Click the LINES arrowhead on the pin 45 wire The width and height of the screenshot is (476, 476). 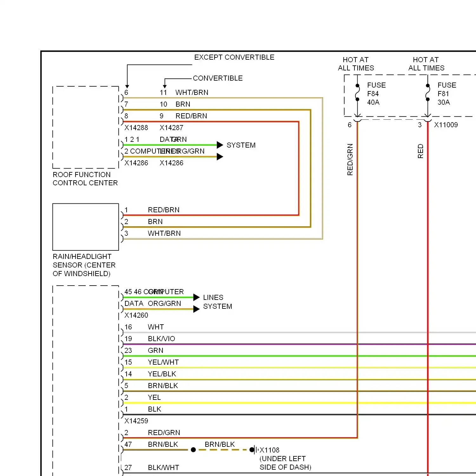196,297
